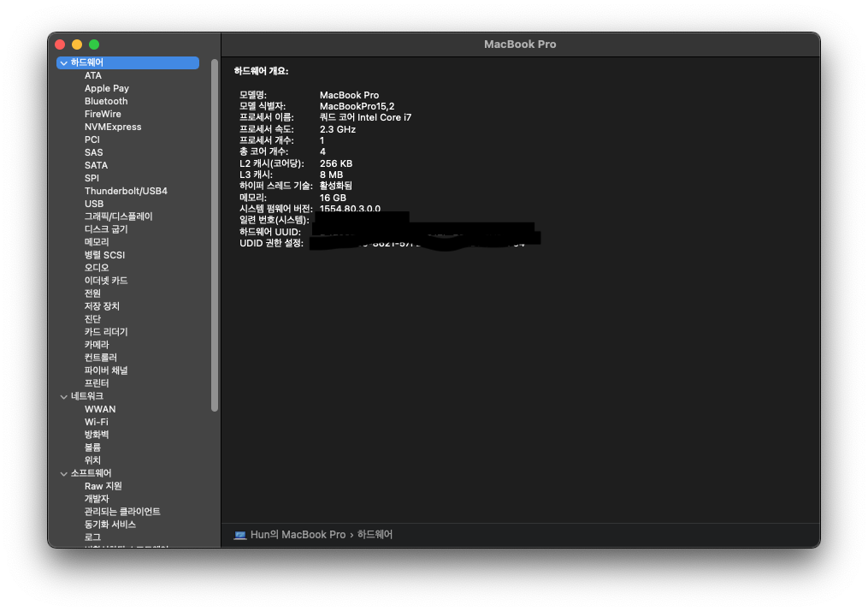Collapse the 하드웨어 section chevron
868x611 pixels.
pyautogui.click(x=63, y=63)
